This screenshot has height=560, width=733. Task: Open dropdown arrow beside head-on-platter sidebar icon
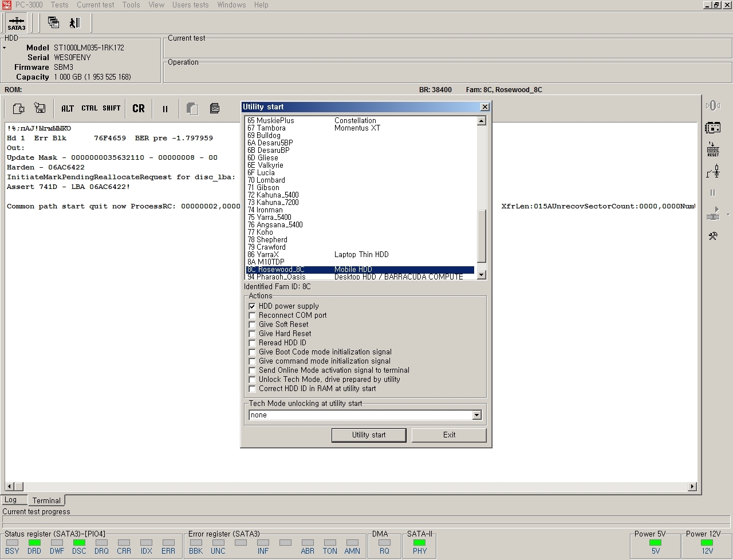728,215
